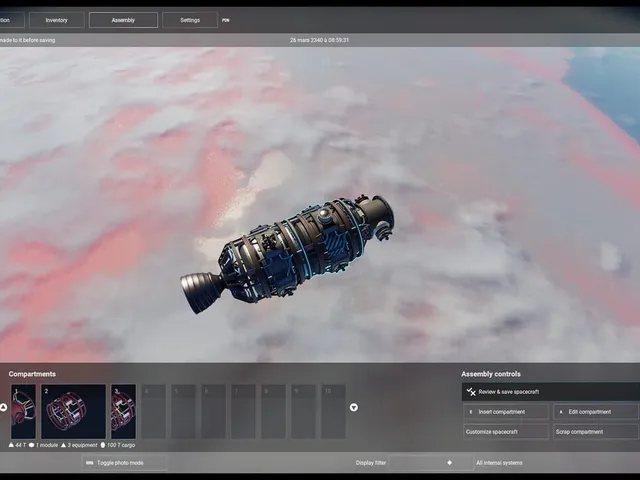Image resolution: width=640 pixels, height=480 pixels.
Task: Click the cargo capacity icon below compartments
Action: point(103,445)
